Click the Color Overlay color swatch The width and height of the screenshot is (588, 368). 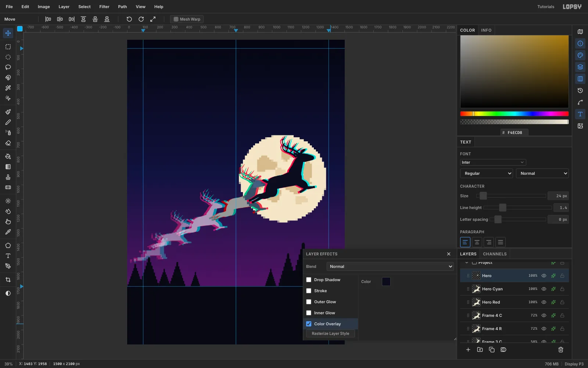386,282
